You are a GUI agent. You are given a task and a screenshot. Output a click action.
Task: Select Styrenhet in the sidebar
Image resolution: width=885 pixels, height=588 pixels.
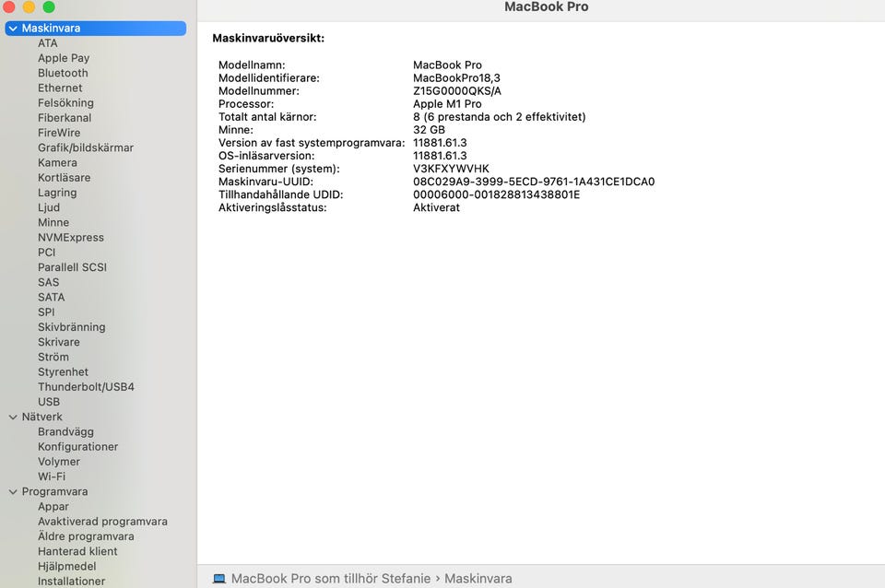63,372
